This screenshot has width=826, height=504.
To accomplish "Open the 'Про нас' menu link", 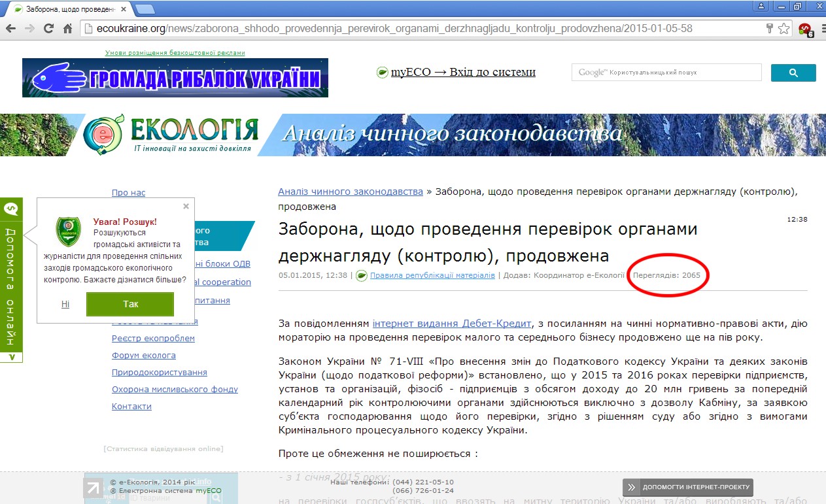I will tap(128, 193).
